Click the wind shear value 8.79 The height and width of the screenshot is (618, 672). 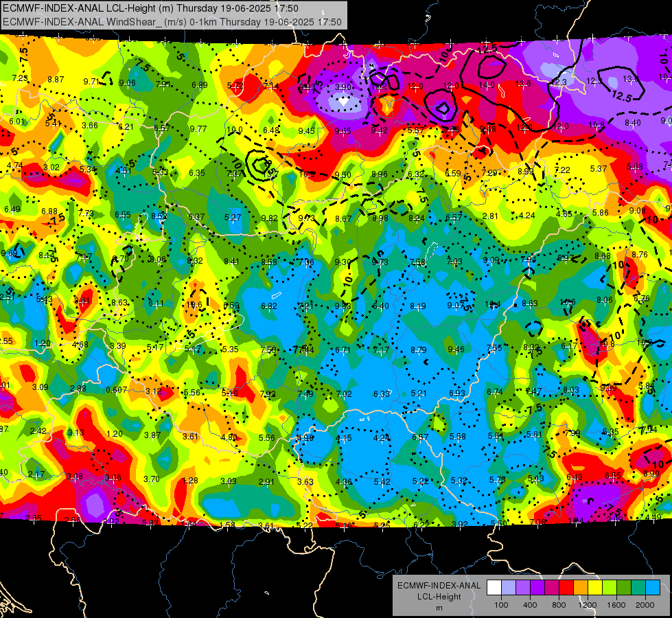(x=418, y=350)
